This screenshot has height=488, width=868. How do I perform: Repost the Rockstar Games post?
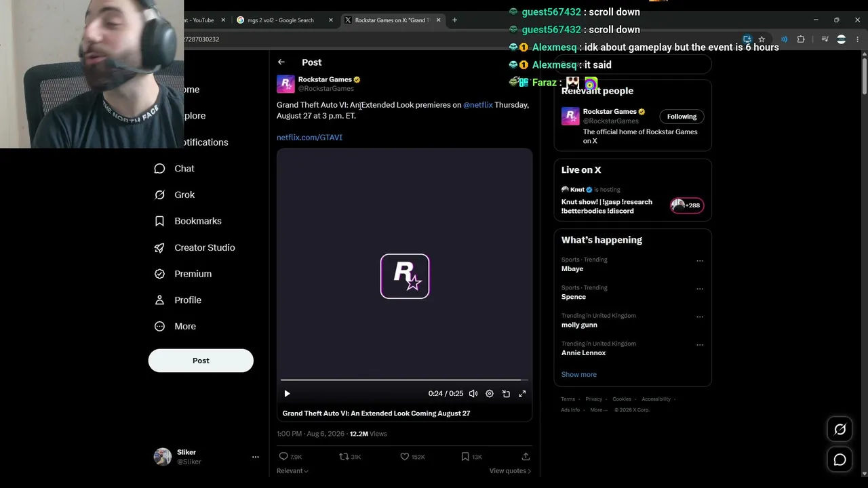(344, 457)
